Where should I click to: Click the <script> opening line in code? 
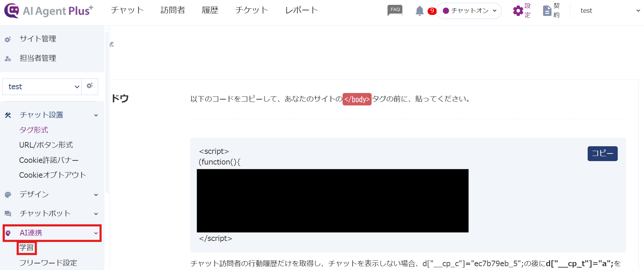[214, 151]
